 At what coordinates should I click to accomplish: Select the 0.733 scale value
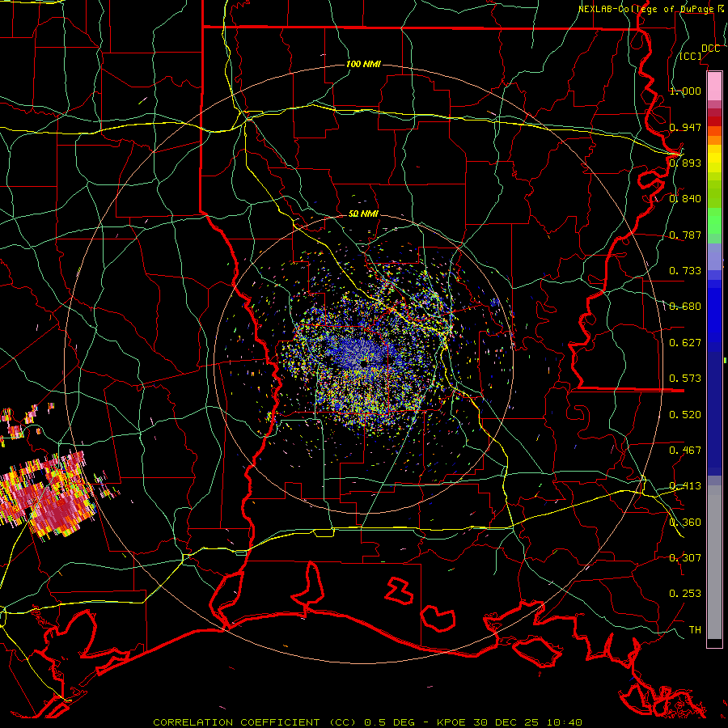tap(685, 271)
